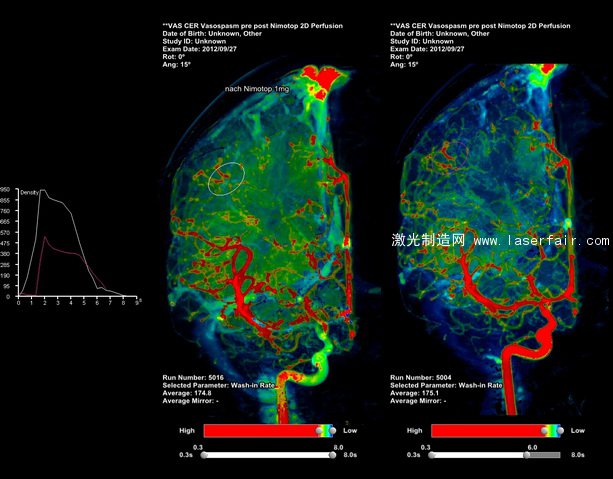The height and width of the screenshot is (479, 613).
Task: Click the 0.3s start handle on right time slider
Action: pyautogui.click(x=431, y=454)
